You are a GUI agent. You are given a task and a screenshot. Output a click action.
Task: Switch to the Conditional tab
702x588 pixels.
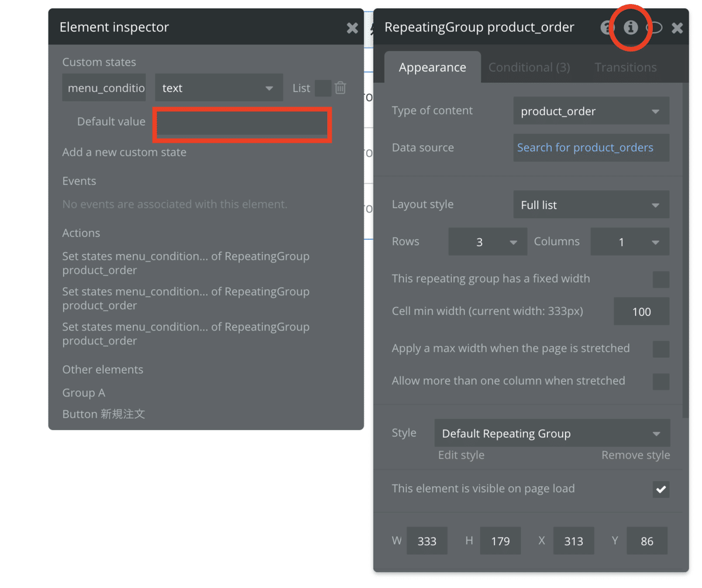pos(529,68)
